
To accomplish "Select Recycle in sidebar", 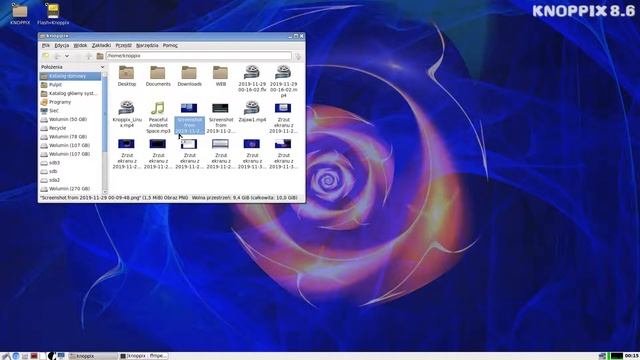I will (x=70, y=128).
